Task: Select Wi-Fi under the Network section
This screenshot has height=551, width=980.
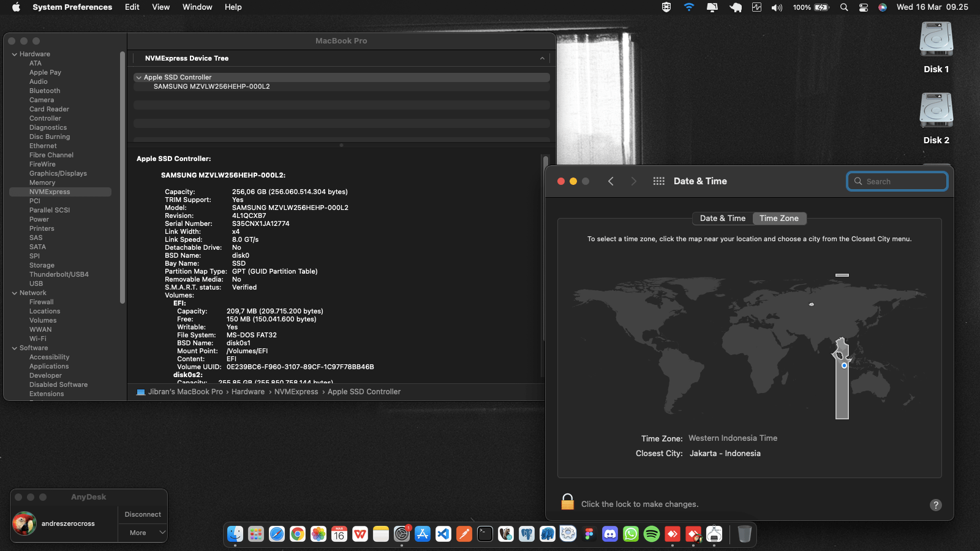Action: click(37, 339)
